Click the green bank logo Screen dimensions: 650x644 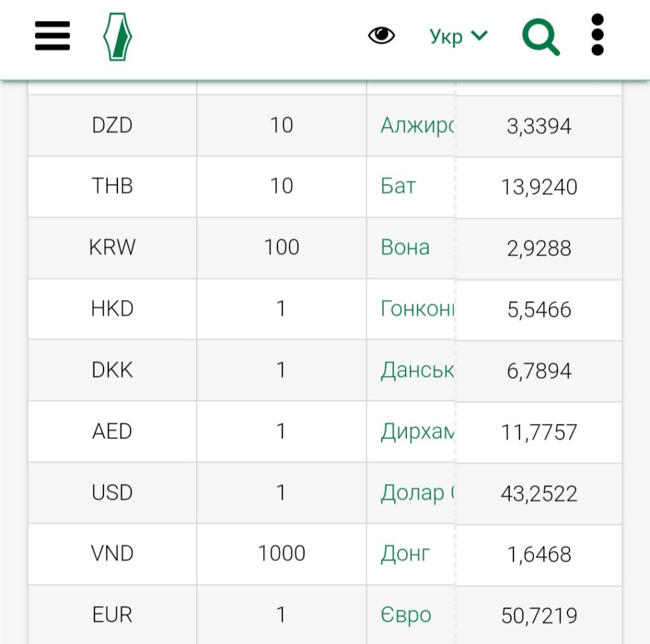[117, 37]
